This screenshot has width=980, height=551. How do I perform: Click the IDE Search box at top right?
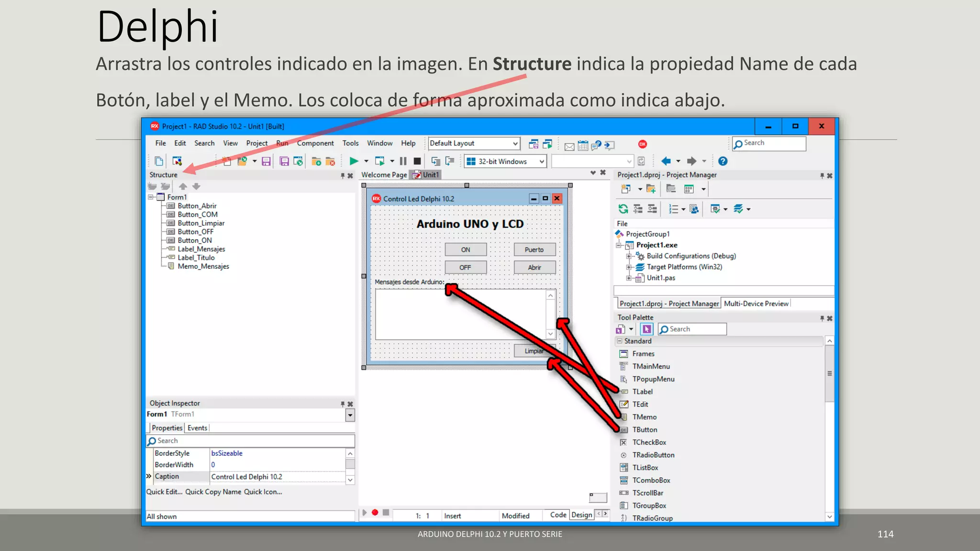click(769, 143)
